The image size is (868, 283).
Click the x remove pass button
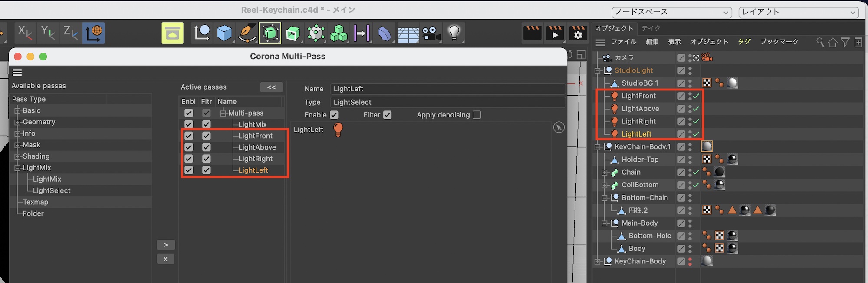tap(165, 259)
